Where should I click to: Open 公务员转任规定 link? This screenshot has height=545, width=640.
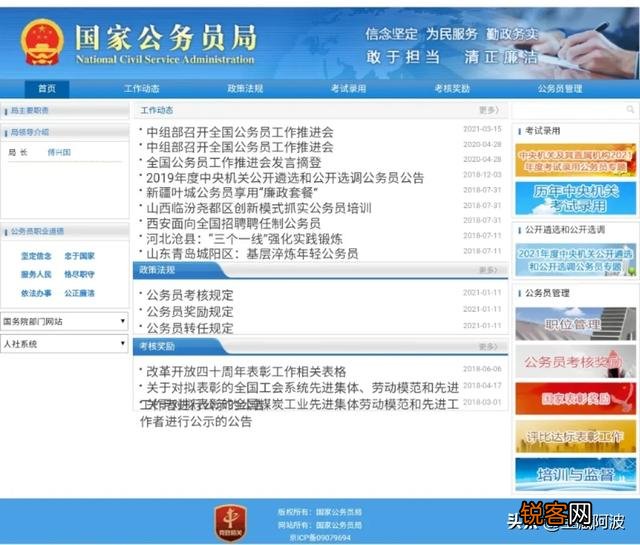click(x=190, y=328)
